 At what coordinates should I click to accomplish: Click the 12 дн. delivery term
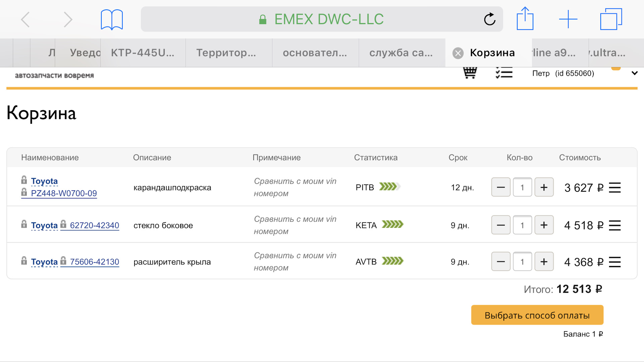pos(462,188)
